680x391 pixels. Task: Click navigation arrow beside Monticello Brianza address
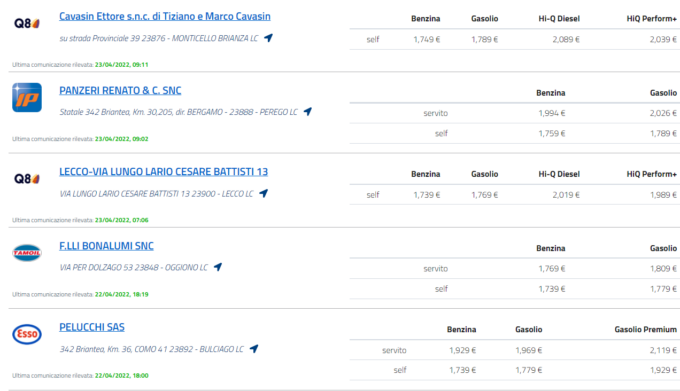coord(268,38)
